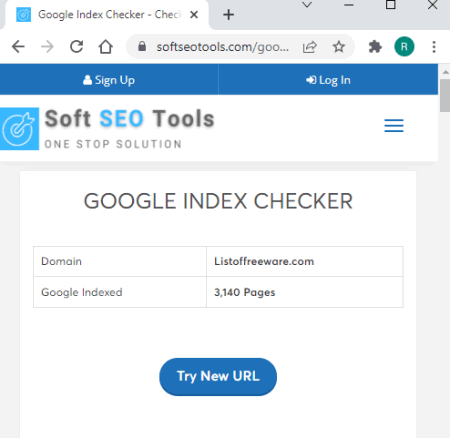Open Chrome's three-dot menu
The height and width of the screenshot is (438, 450).
(434, 47)
